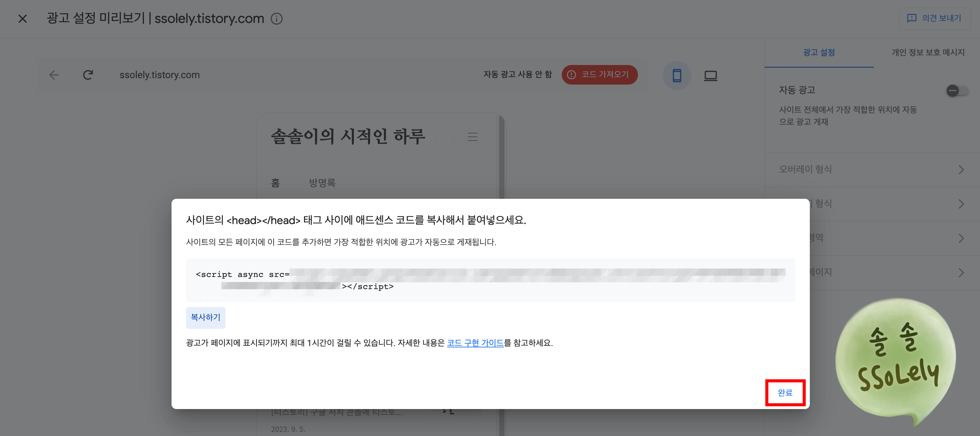Click the 자동 광고 사용 안 함 status text
The image size is (980, 436).
[517, 74]
